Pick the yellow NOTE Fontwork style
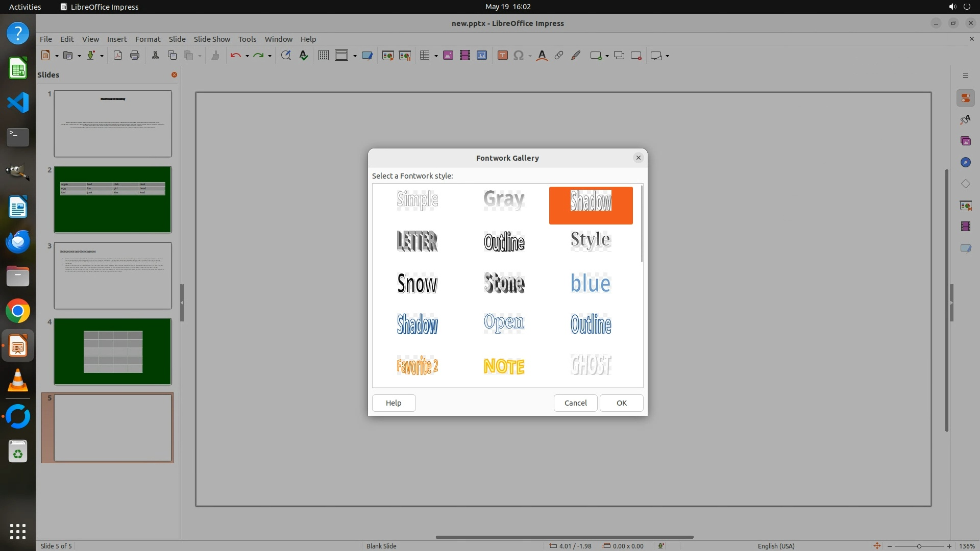Viewport: 980px width, 551px height. coord(504,366)
